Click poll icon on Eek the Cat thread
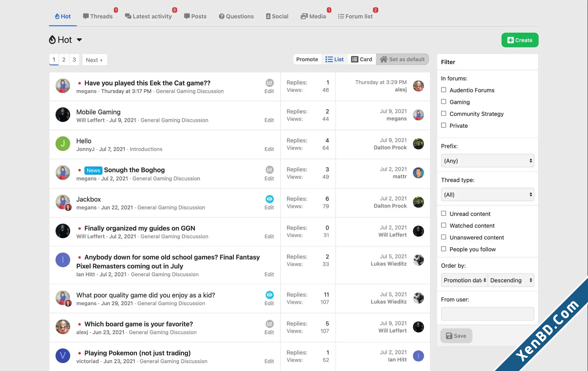588x371 pixels. point(269,83)
